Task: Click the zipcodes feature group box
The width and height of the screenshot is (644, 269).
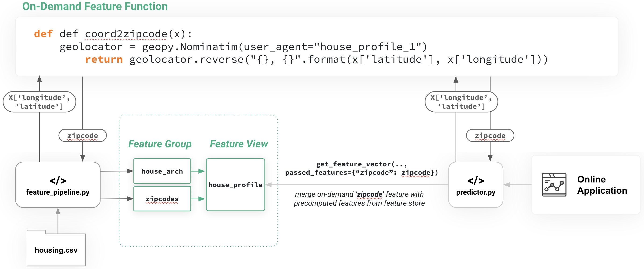Action: [x=162, y=199]
